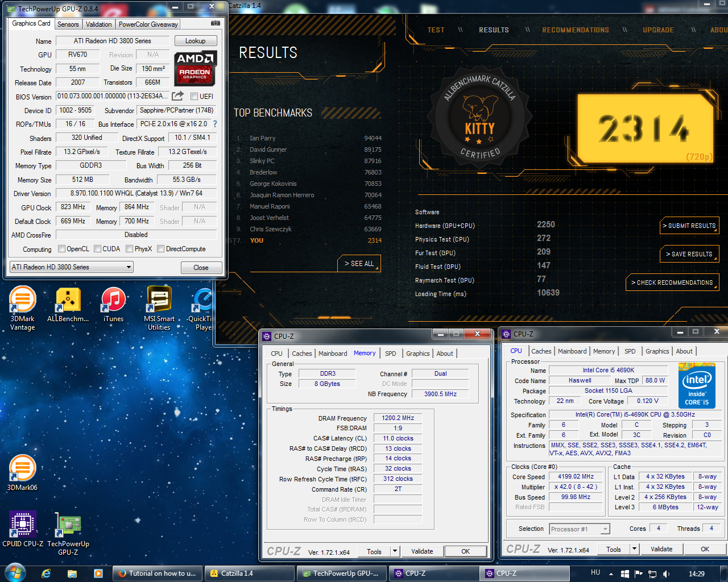
Task: Open the GPU selection dropdown in GPU-Z
Action: click(x=71, y=267)
